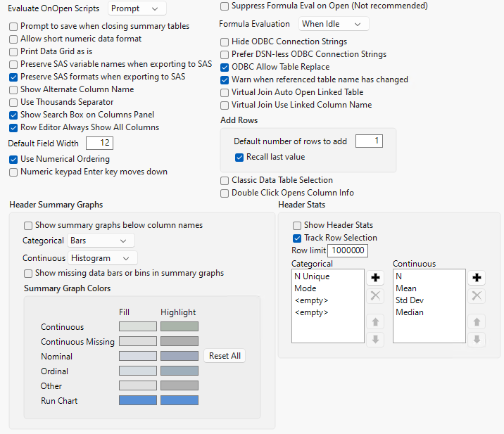The height and width of the screenshot is (434, 504).
Task: Select Std Dev in the Continuous list
Action: click(x=410, y=300)
